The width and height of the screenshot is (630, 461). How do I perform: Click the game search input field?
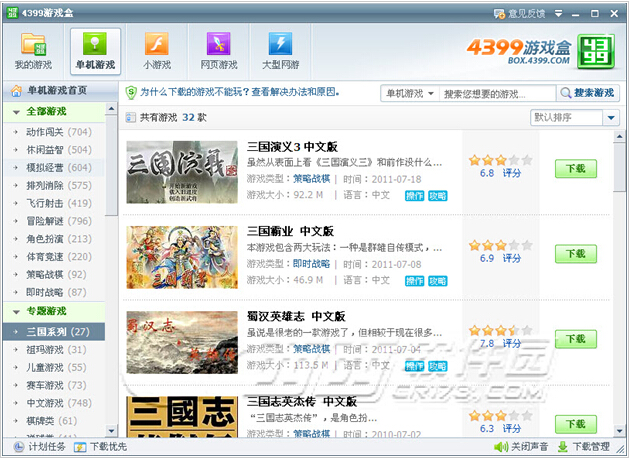(x=497, y=94)
